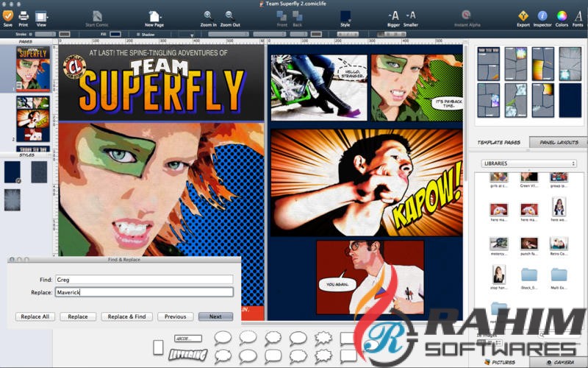
Task: Click the Replace All button
Action: pos(35,316)
